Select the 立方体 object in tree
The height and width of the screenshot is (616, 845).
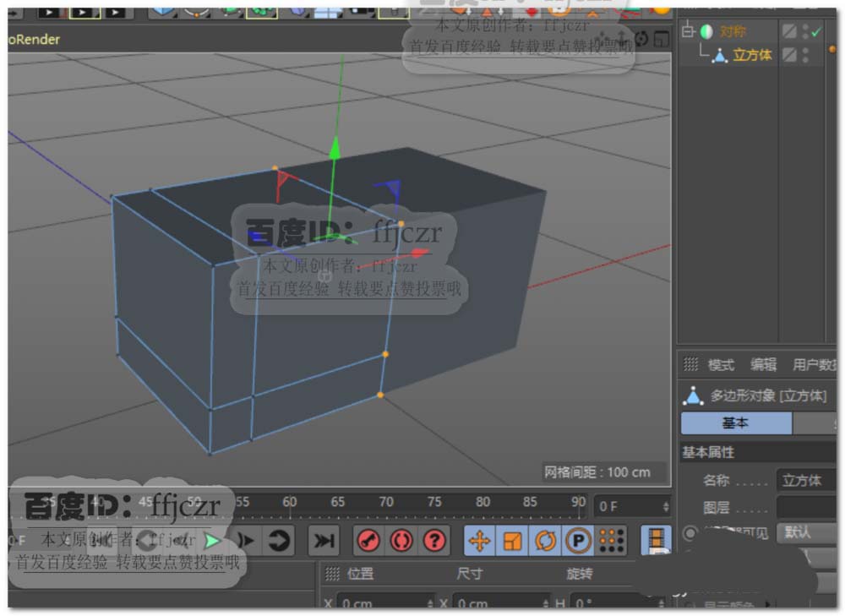[x=752, y=55]
